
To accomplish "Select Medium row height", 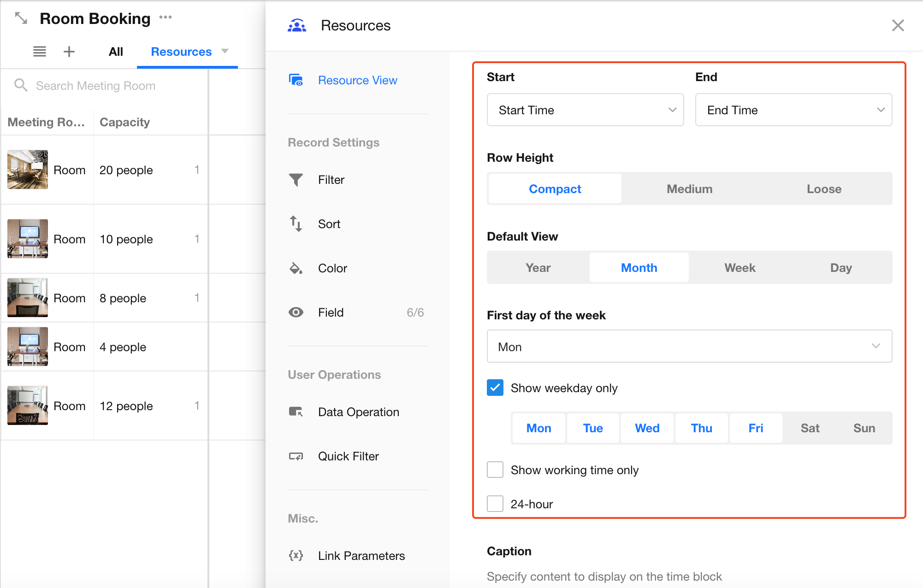I will [689, 189].
